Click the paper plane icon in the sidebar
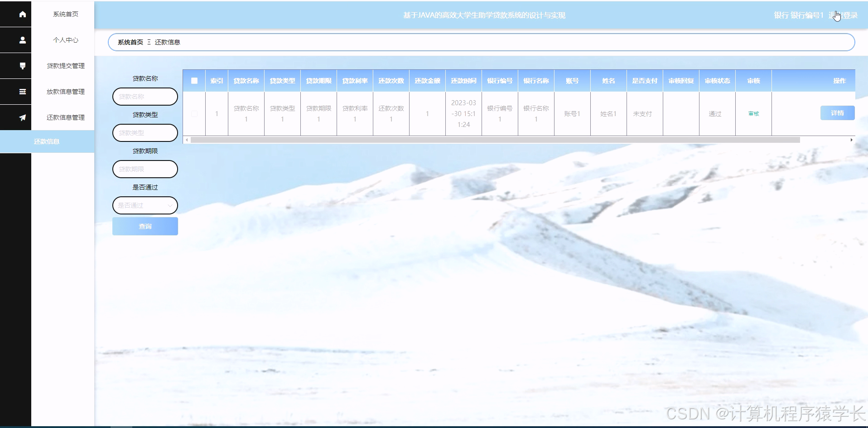The image size is (868, 428). pos(22,117)
